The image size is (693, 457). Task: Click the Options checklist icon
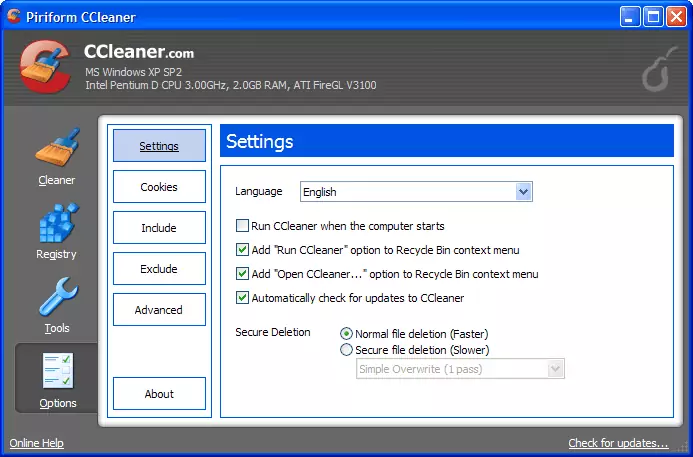pos(56,371)
